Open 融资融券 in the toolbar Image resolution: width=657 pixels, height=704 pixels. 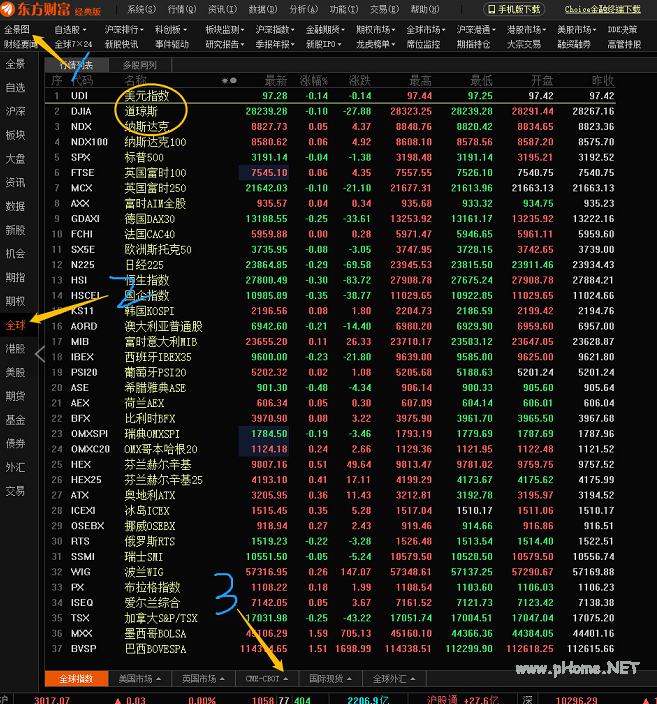(574, 44)
